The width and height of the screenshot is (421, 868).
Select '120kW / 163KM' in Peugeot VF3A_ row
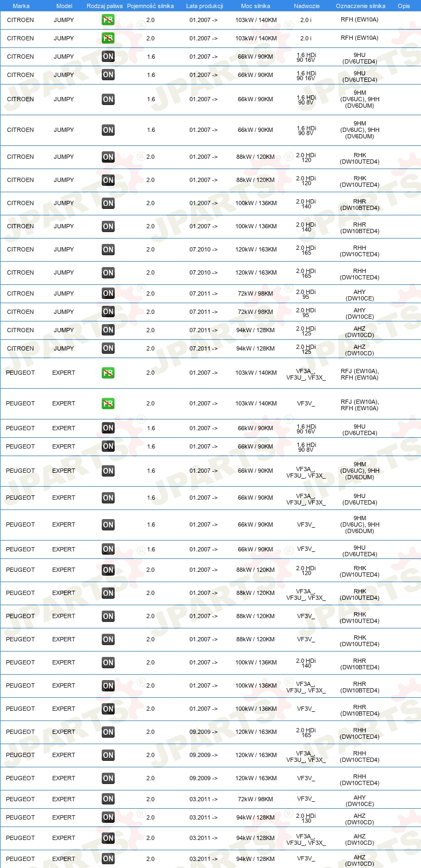256,755
